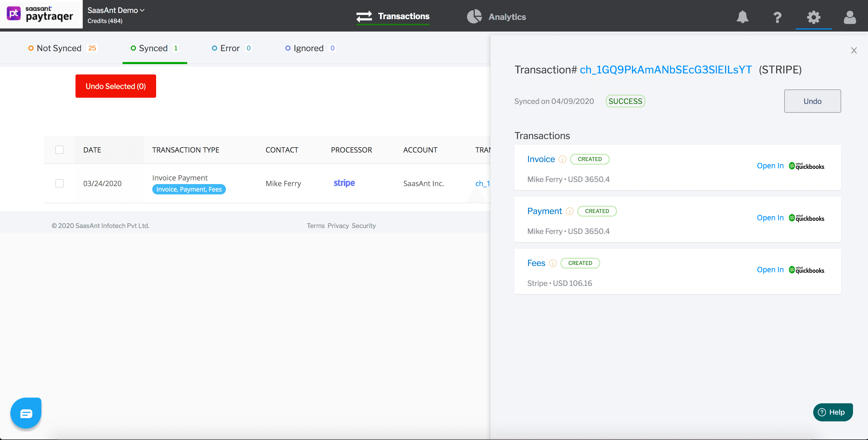Click the CREATED badge on Payment
The width and height of the screenshot is (868, 440).
597,211
